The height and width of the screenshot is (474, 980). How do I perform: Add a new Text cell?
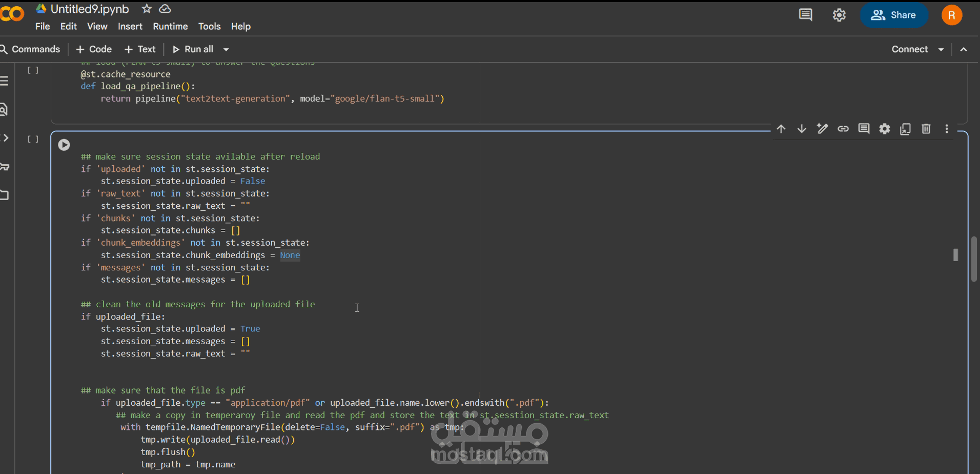(x=140, y=49)
